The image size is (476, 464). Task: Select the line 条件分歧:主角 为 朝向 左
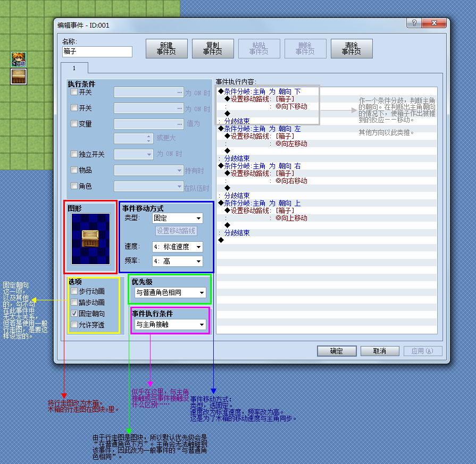[x=327, y=129]
